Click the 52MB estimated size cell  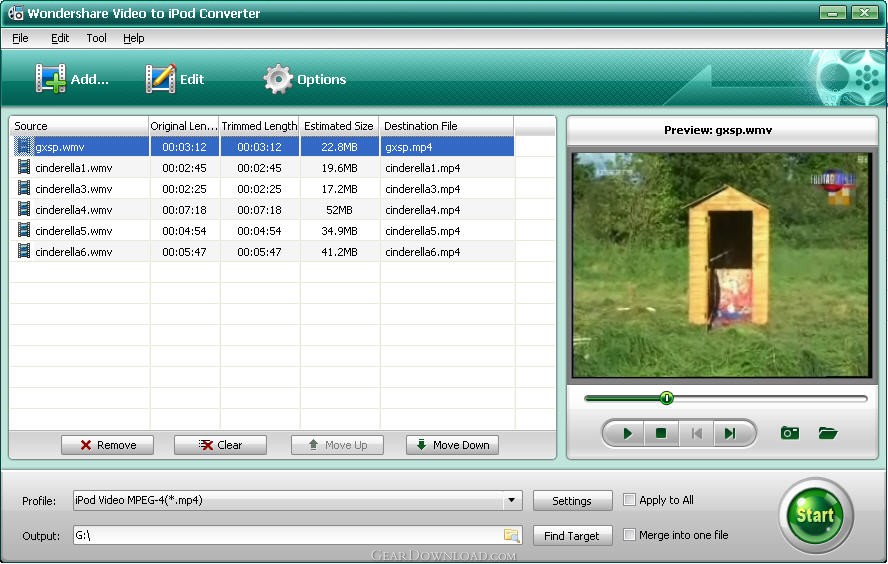pyautogui.click(x=339, y=210)
